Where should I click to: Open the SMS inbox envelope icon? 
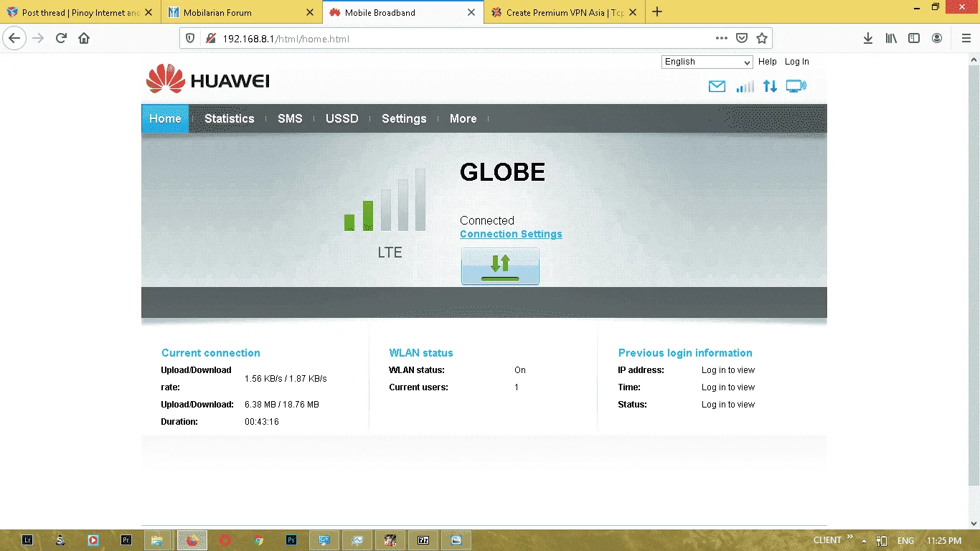tap(717, 87)
